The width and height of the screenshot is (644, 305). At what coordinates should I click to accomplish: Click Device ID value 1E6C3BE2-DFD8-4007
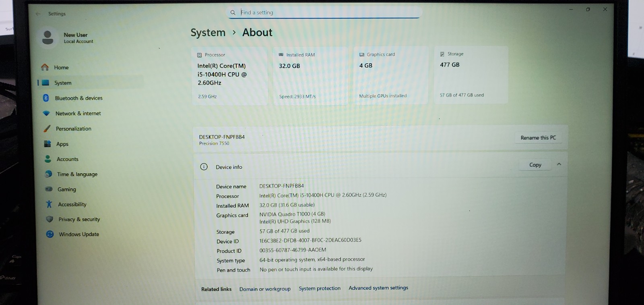pos(310,240)
